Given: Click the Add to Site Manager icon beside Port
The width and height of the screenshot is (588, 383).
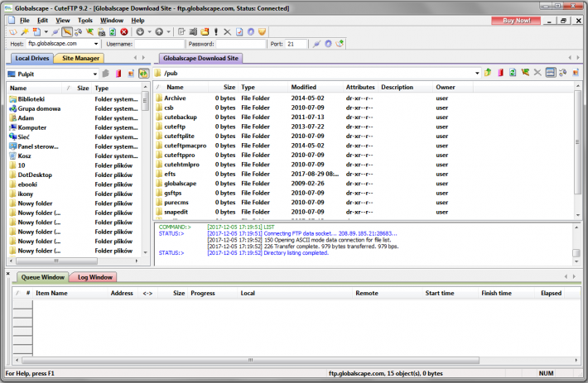Looking at the screenshot, I should [340, 44].
